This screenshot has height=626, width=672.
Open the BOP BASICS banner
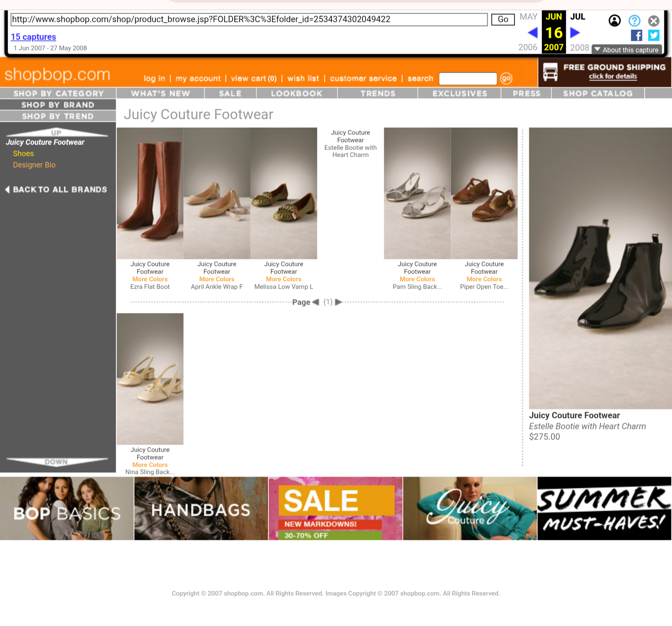coord(67,508)
